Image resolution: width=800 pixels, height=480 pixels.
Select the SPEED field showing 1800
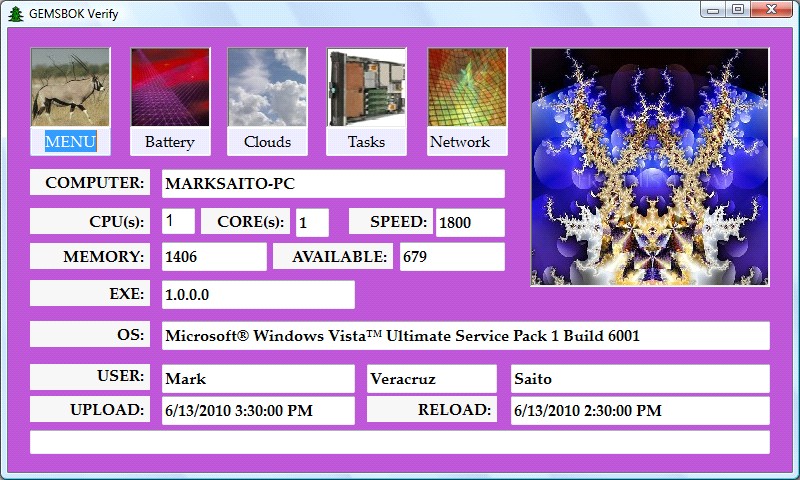coord(470,222)
